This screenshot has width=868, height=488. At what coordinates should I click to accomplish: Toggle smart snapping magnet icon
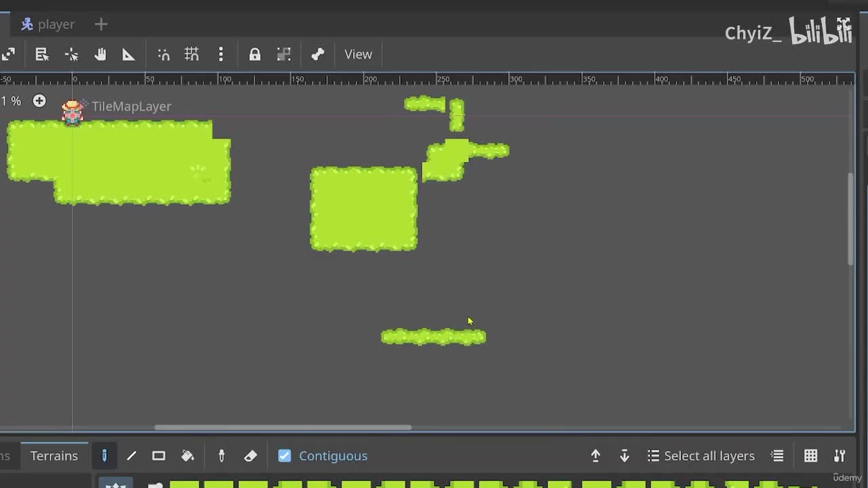pos(163,54)
